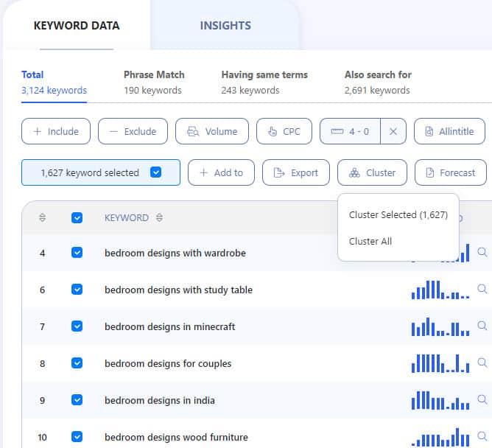This screenshot has width=492, height=448.
Task: Select the Having same terms tab
Action: pos(264,83)
